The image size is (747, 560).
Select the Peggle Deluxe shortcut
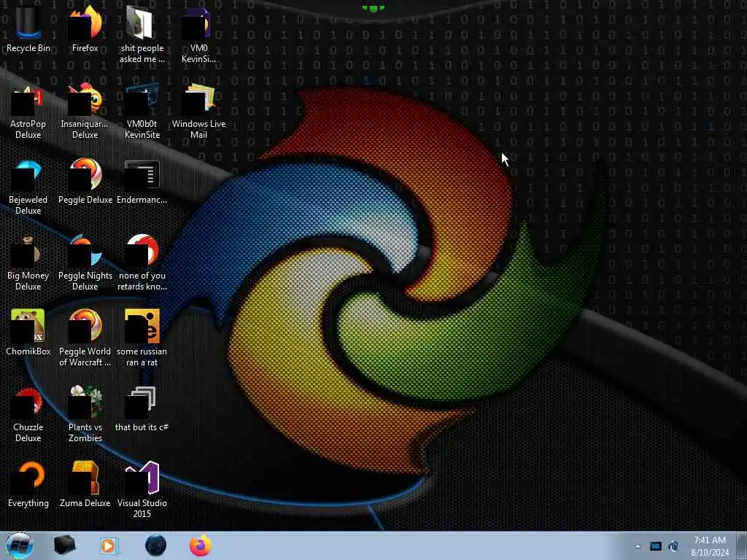pos(85,182)
